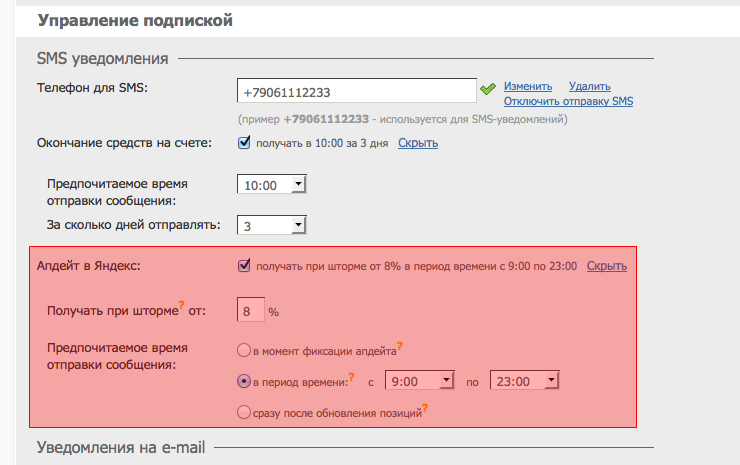740x465 pixels.
Task: Click the 'Удалить' link for the phone
Action: coord(589,86)
